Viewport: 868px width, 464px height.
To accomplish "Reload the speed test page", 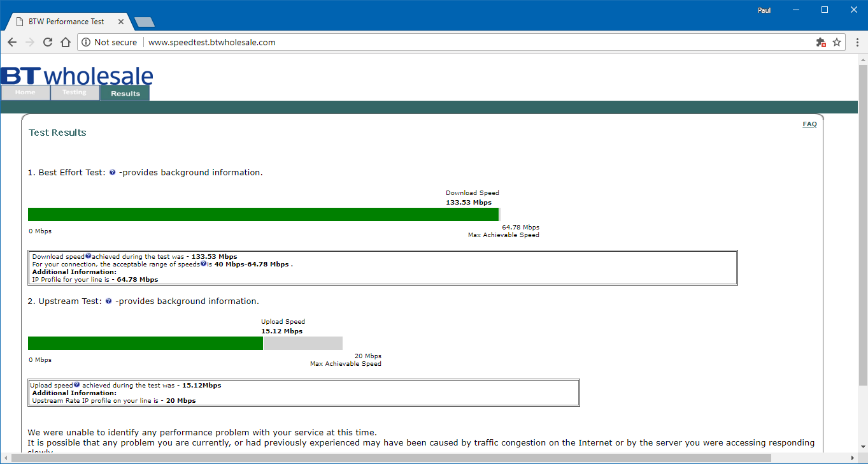I will click(48, 42).
